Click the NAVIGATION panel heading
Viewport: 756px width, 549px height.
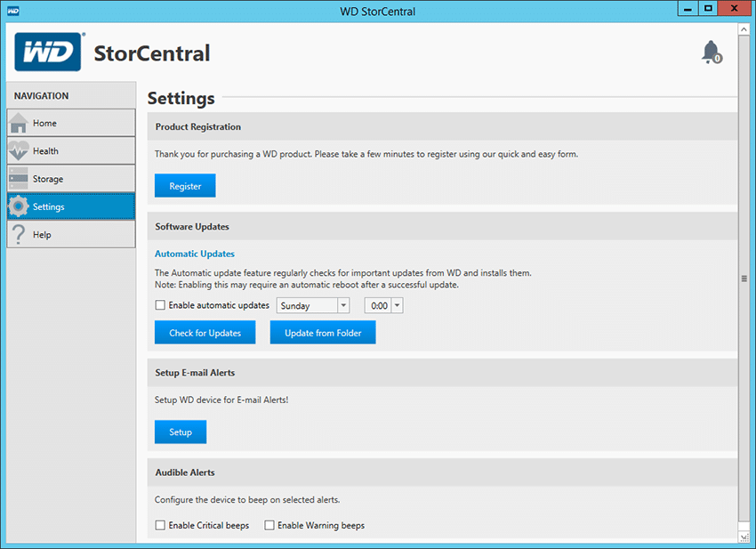[x=41, y=95]
